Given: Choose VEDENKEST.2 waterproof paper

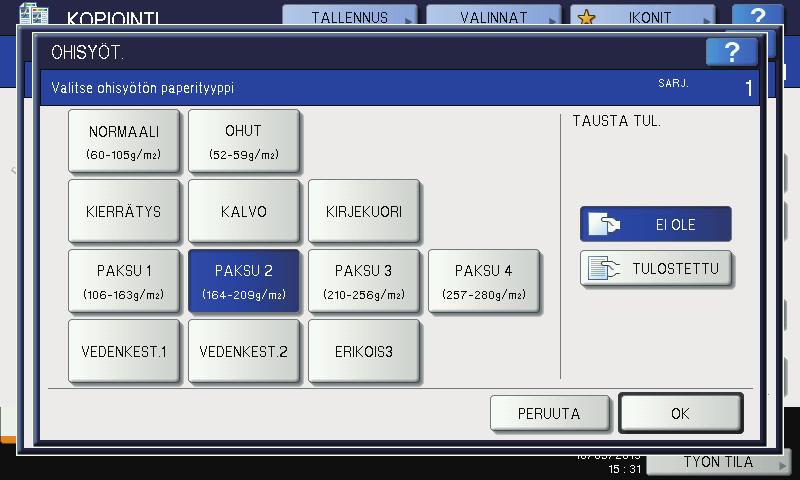Looking at the screenshot, I should (244, 350).
